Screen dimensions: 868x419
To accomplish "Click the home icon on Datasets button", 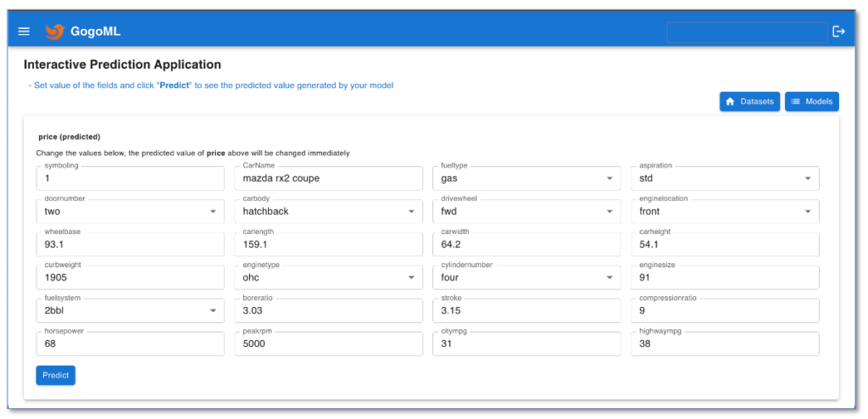I will 730,102.
